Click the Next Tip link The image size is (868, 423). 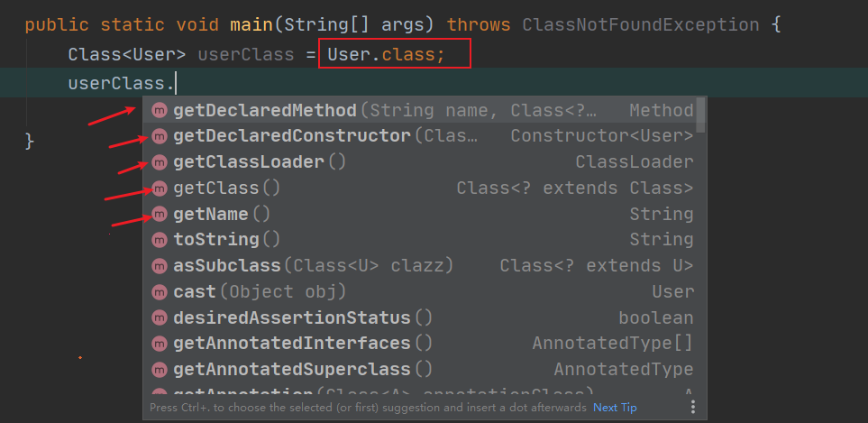click(615, 408)
